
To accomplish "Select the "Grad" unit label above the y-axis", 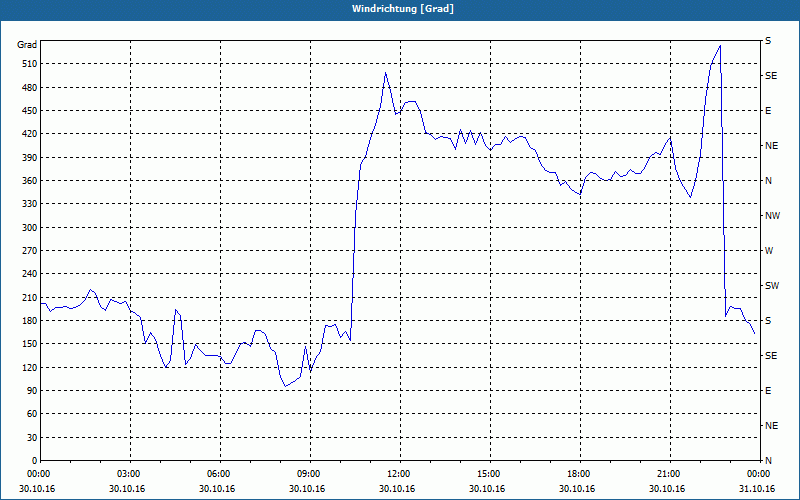I will pos(27,45).
